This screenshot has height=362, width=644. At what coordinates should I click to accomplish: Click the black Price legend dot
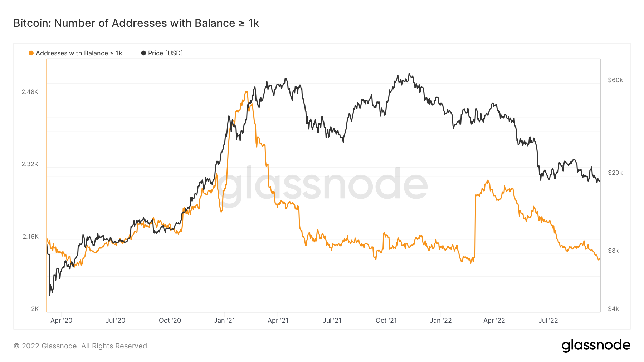point(143,53)
